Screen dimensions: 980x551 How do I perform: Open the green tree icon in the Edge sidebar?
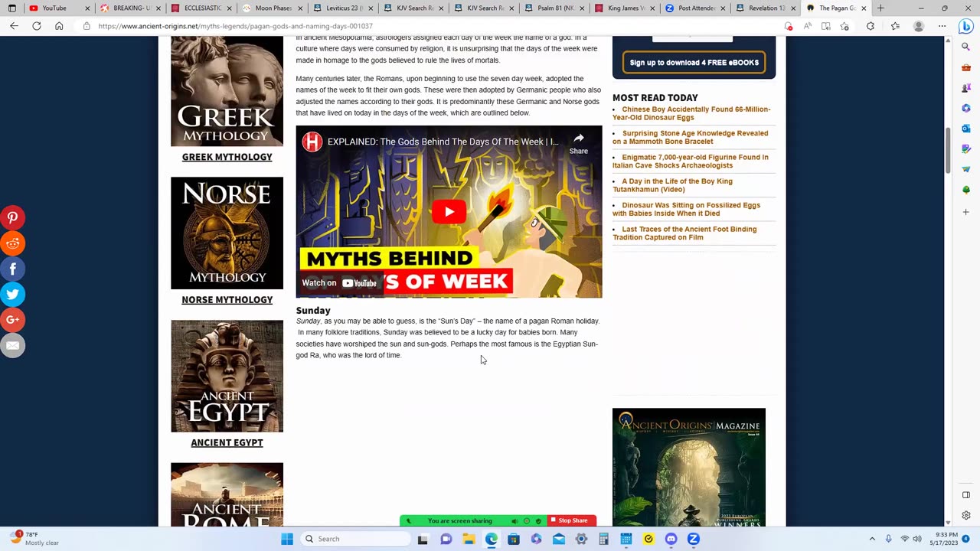(966, 190)
